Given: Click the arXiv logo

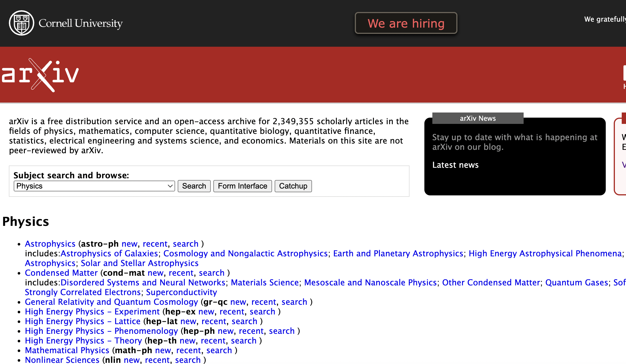Looking at the screenshot, I should click(x=40, y=75).
